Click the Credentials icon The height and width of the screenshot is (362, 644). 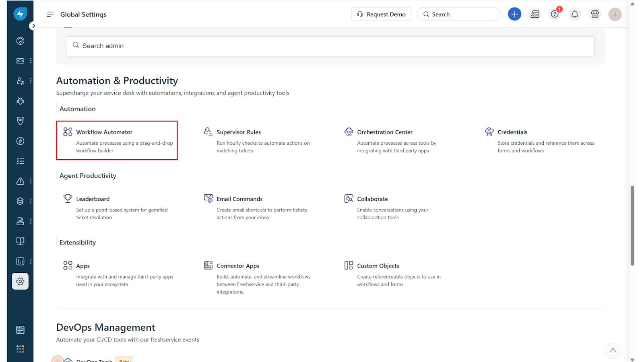click(489, 132)
